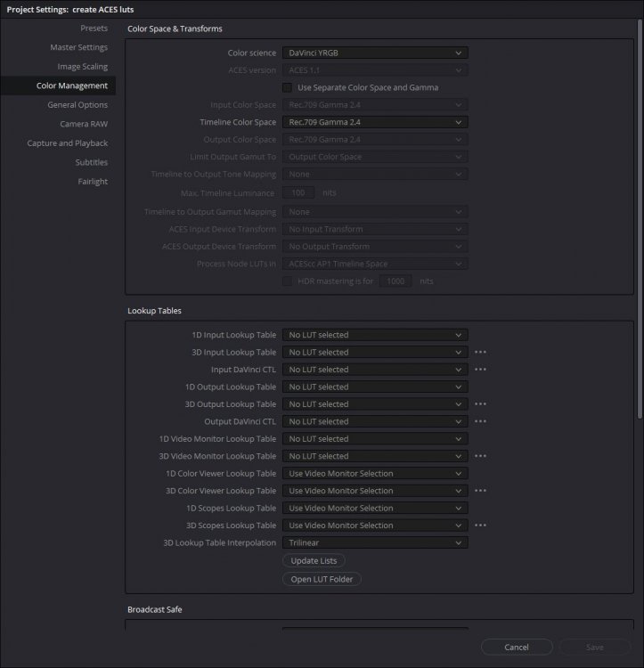Cancel the Project Settings dialog

click(x=517, y=647)
